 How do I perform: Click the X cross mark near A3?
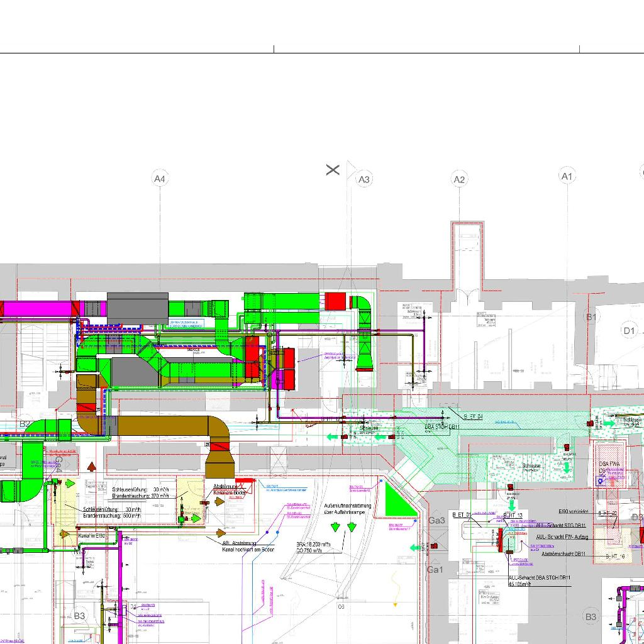coord(333,170)
